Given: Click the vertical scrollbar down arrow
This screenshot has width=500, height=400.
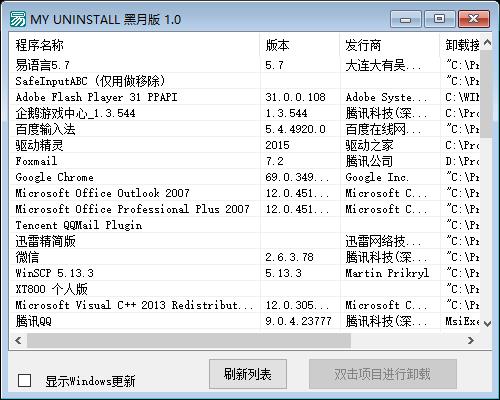Looking at the screenshot, I should [x=487, y=323].
